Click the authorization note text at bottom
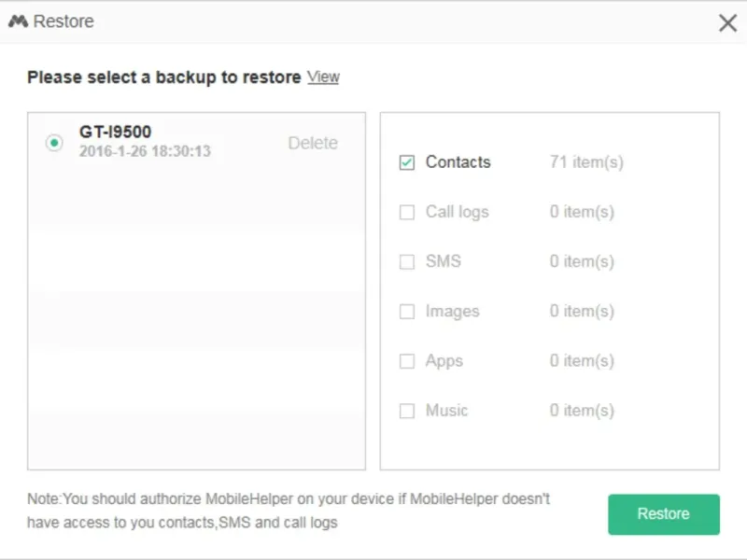This screenshot has width=747, height=560. [x=289, y=511]
